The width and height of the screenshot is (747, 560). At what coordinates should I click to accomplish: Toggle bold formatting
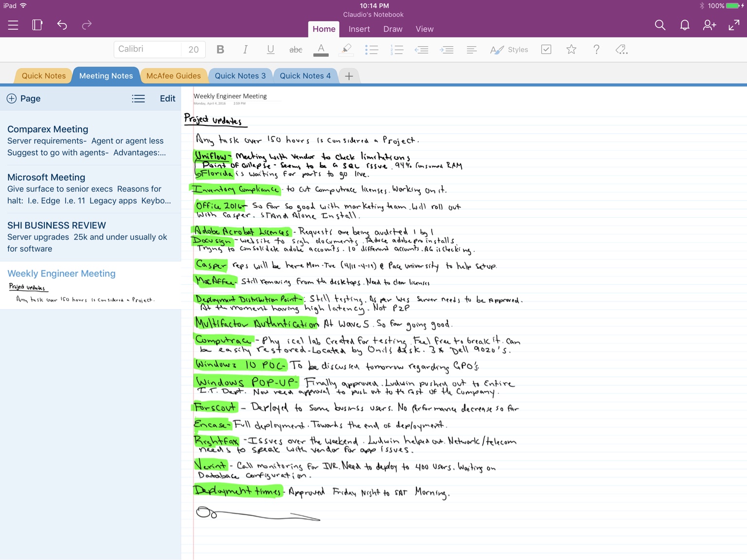(x=220, y=50)
